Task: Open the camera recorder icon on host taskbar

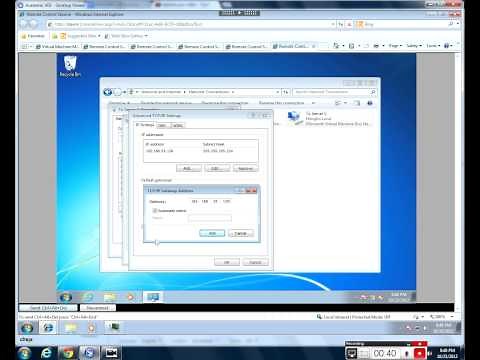Action: (x=111, y=353)
